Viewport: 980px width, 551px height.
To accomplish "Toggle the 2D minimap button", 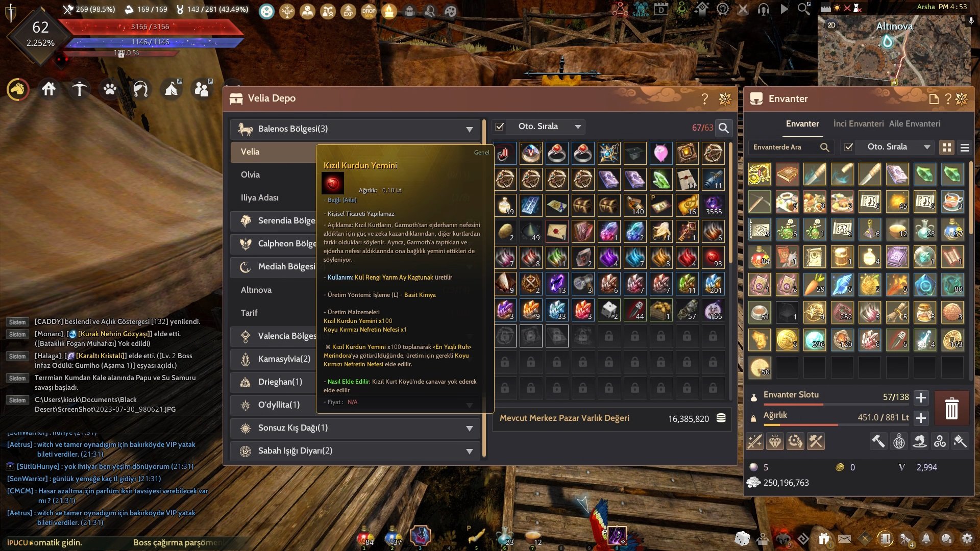I will coord(831,25).
